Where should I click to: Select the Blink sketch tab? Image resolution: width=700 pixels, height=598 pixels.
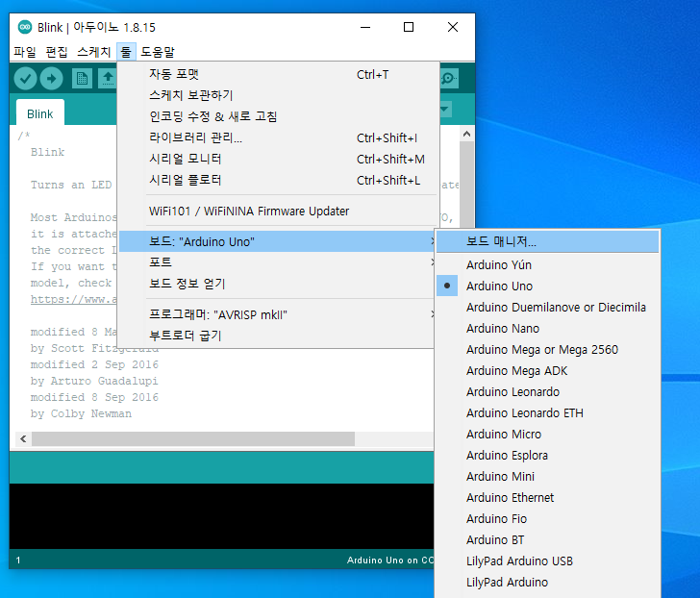pyautogui.click(x=40, y=113)
